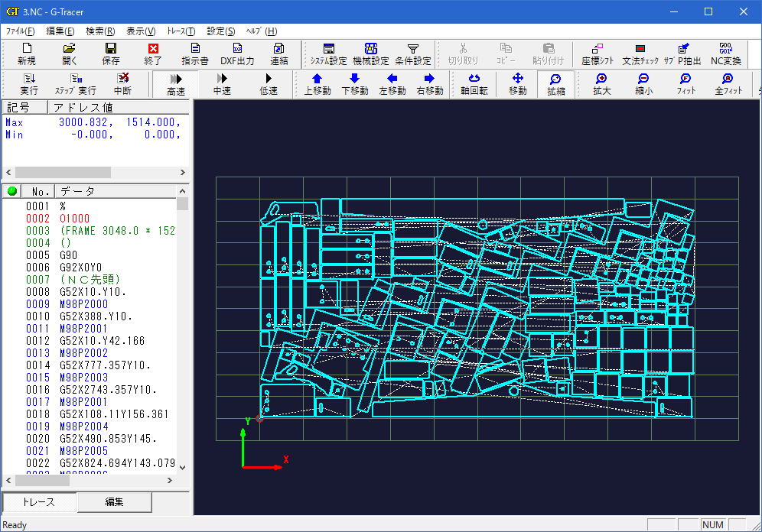Click the 新規 (New) toolbar icon

coord(26,54)
